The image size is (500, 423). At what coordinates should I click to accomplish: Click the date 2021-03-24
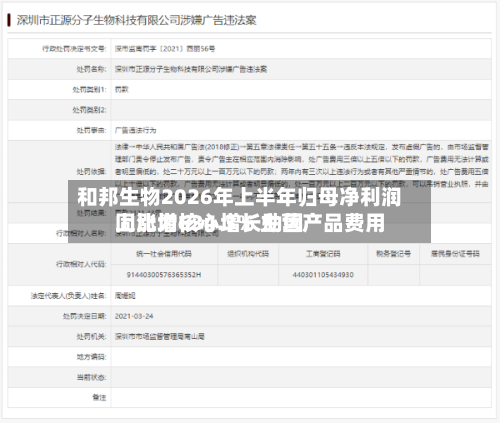pyautogui.click(x=134, y=316)
